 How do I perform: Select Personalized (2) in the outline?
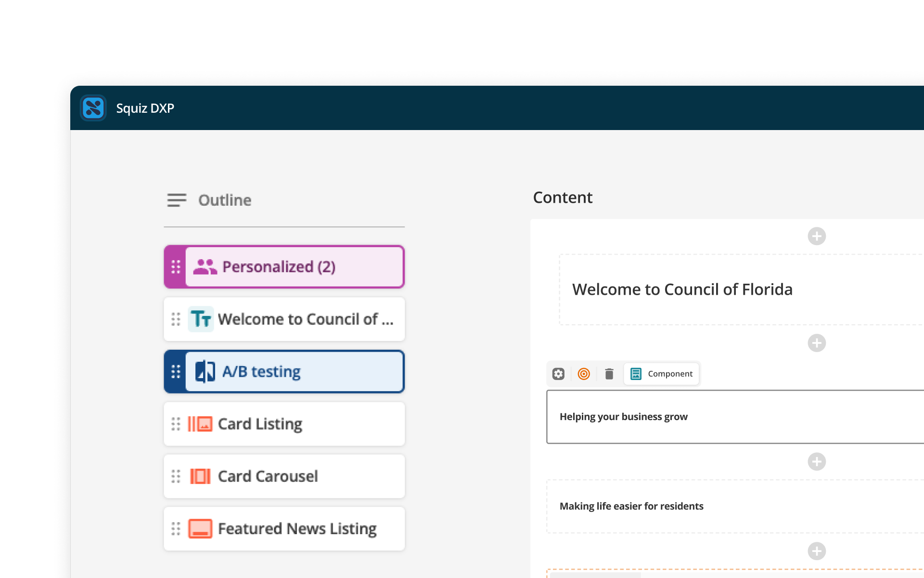click(x=284, y=267)
